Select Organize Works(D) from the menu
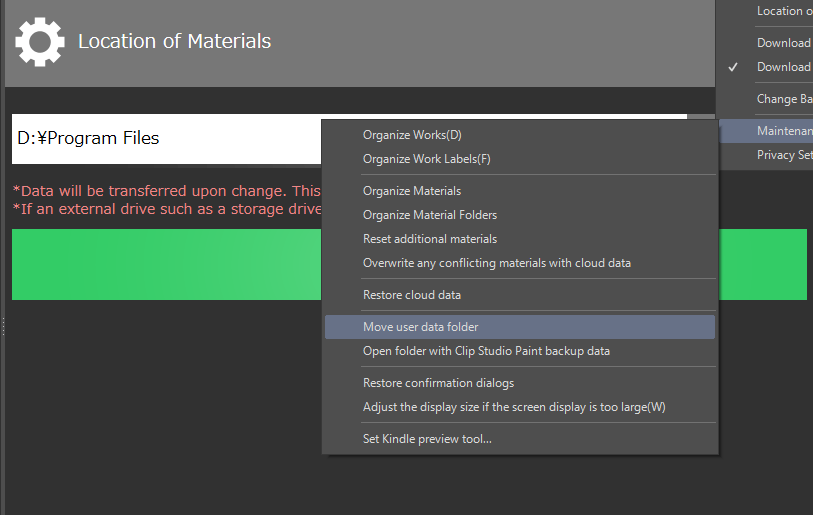813x515 pixels. (412, 135)
